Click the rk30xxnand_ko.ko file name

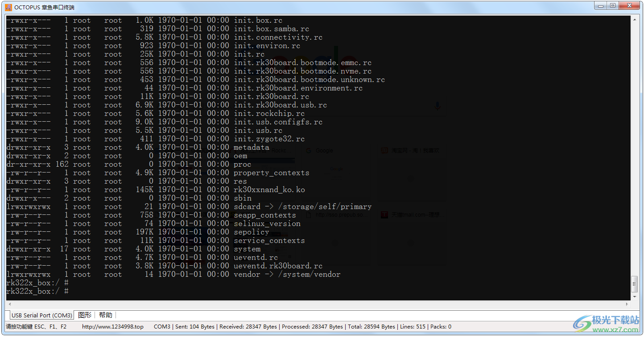point(269,189)
